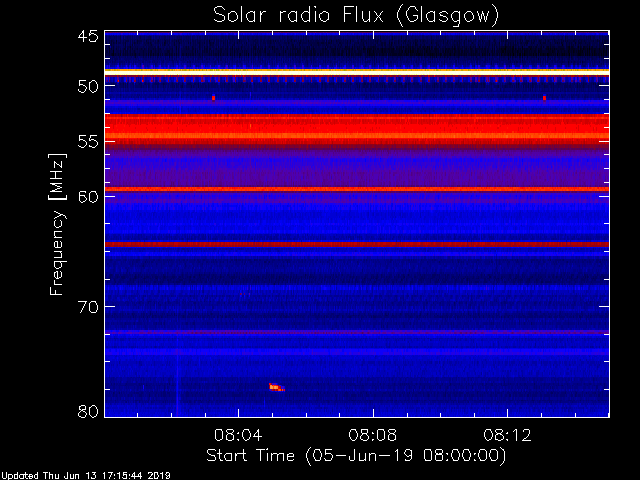The height and width of the screenshot is (480, 640).
Task: Click the bright white band near 49 MHz
Action: (x=357, y=72)
